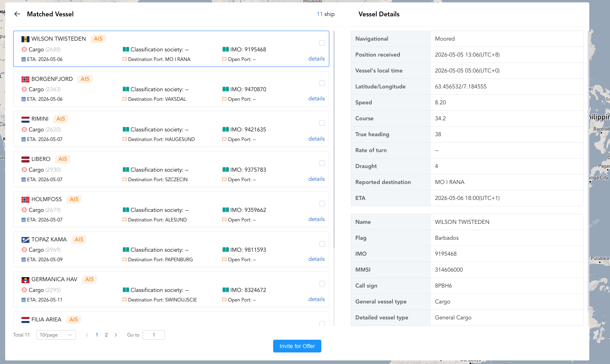Go to previous page arrow
Screen dimensions: 610x364
point(87,335)
